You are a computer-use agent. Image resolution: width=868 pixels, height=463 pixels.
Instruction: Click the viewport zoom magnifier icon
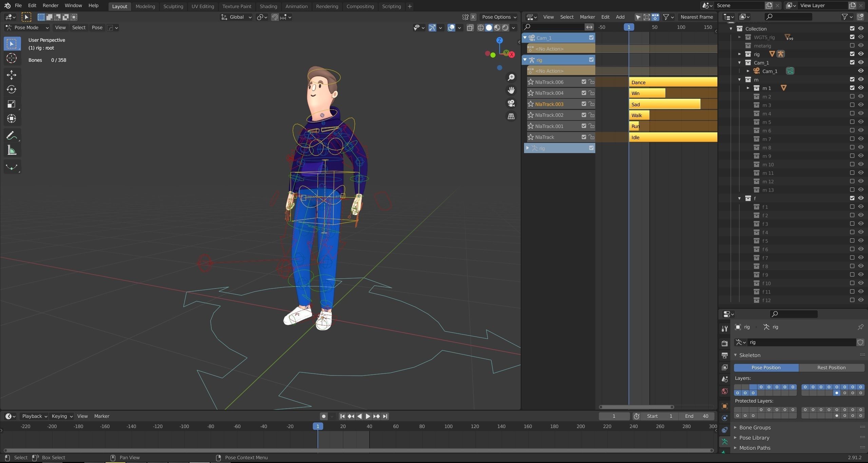(511, 77)
